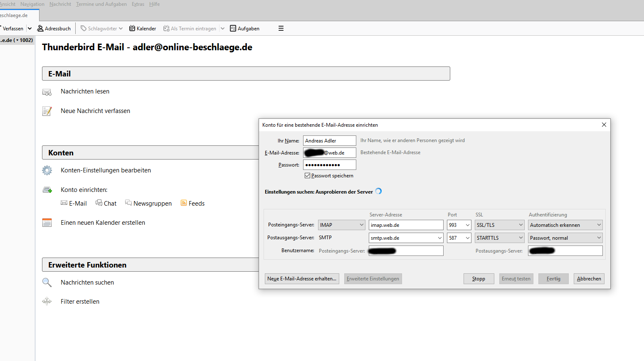Expand the Schlagwörter dropdown arrow
Image resolution: width=644 pixels, height=361 pixels.
[x=121, y=29]
